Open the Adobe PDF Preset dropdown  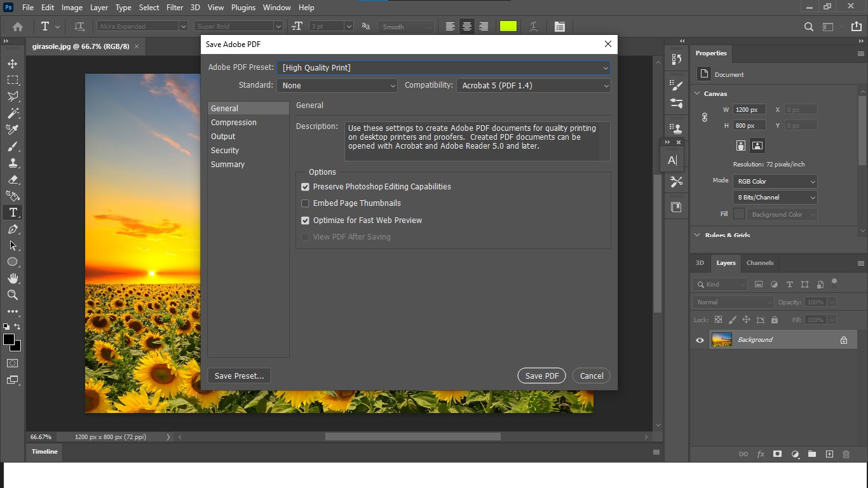pyautogui.click(x=606, y=67)
